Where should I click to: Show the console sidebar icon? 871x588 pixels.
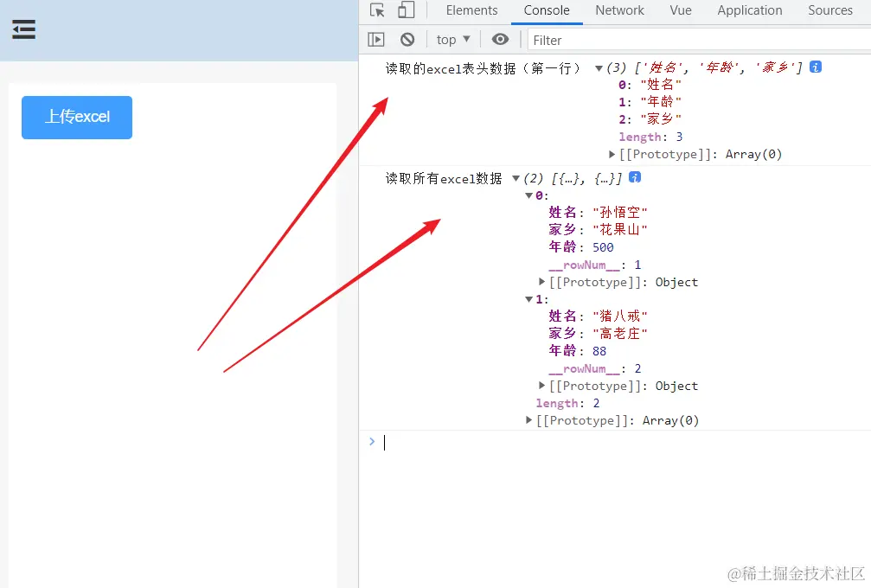point(376,40)
